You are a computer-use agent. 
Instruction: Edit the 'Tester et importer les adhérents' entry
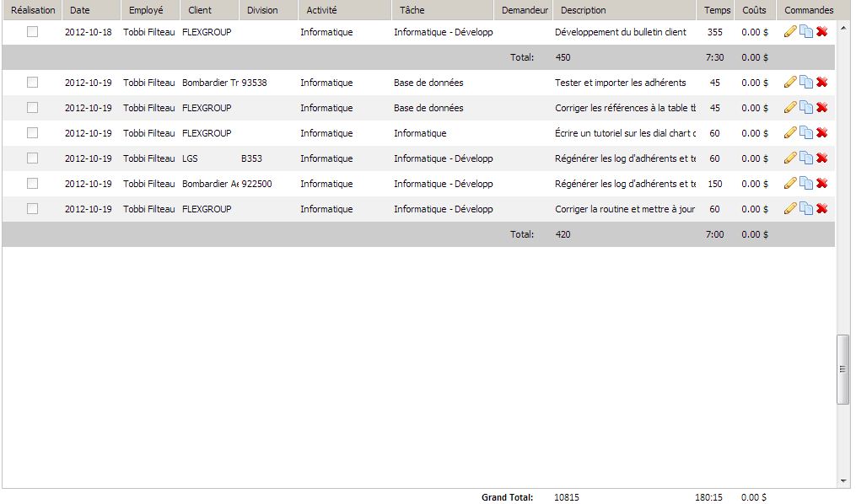pyautogui.click(x=790, y=83)
